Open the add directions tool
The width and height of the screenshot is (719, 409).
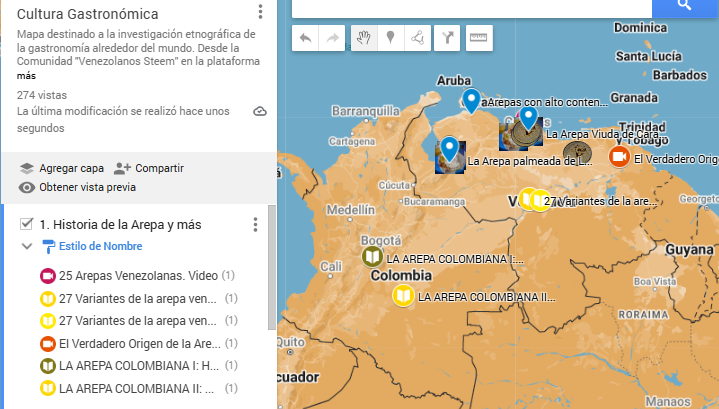pyautogui.click(x=447, y=38)
